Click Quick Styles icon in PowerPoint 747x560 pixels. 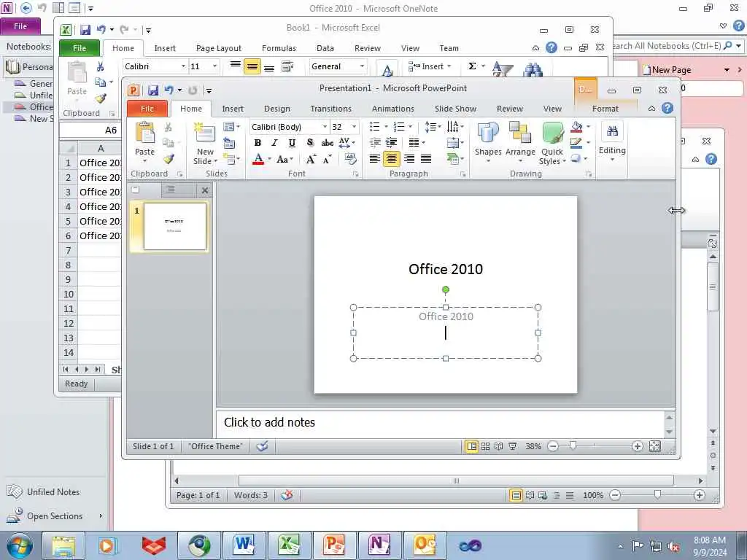click(x=553, y=133)
